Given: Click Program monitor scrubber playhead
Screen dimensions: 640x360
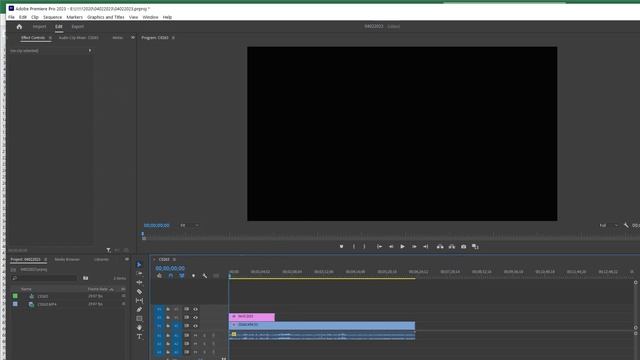Looking at the screenshot, I should point(143,235).
